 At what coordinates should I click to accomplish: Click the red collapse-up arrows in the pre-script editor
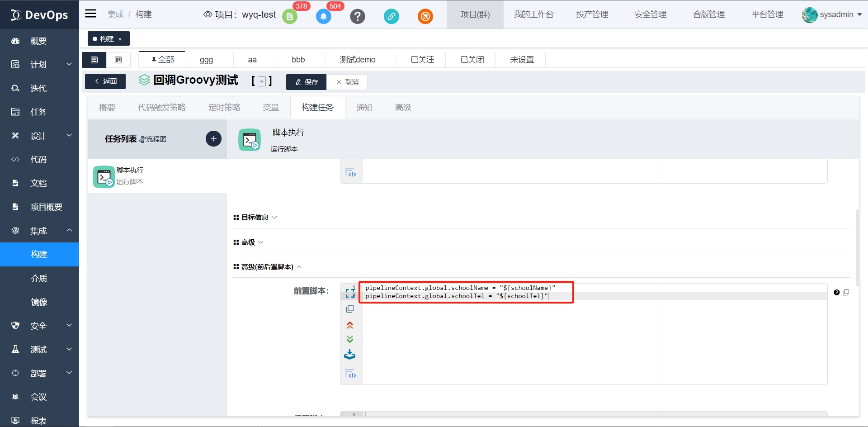pos(349,325)
